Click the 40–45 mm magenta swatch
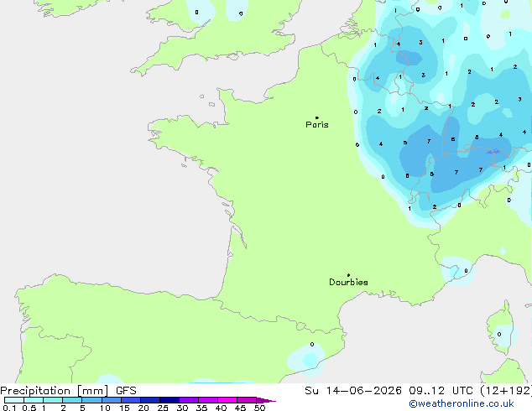 [227, 400]
